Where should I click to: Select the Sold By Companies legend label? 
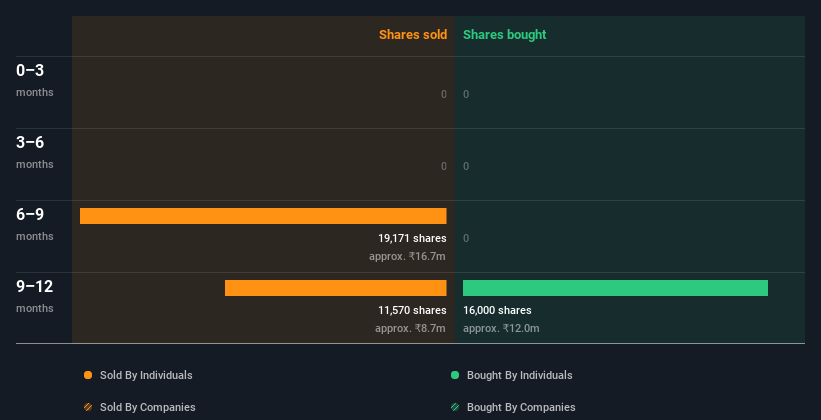click(x=148, y=407)
